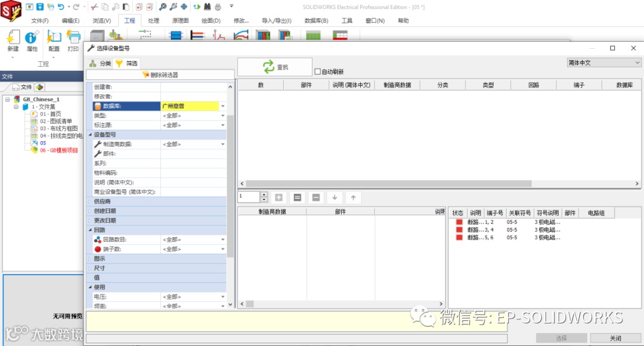The image size is (644, 346).
Task: Click the binoculars search icon
Action: tap(208, 7)
